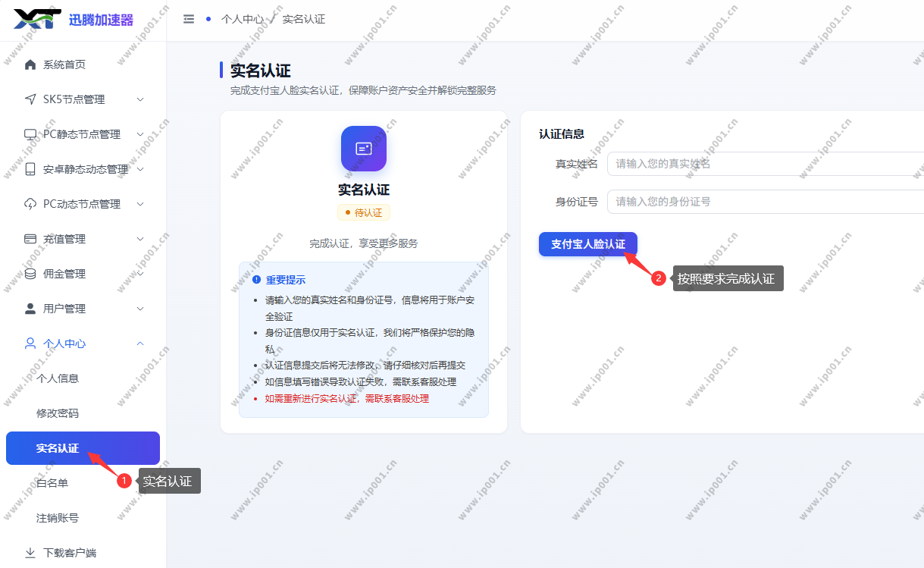Click the coins icon beside 佣金管理
Image resolution: width=924 pixels, height=568 pixels.
[x=30, y=274]
